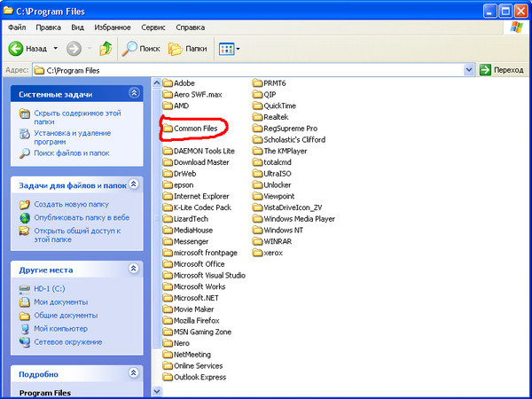Click Скрыть содержимое этой папки link

coord(77,117)
